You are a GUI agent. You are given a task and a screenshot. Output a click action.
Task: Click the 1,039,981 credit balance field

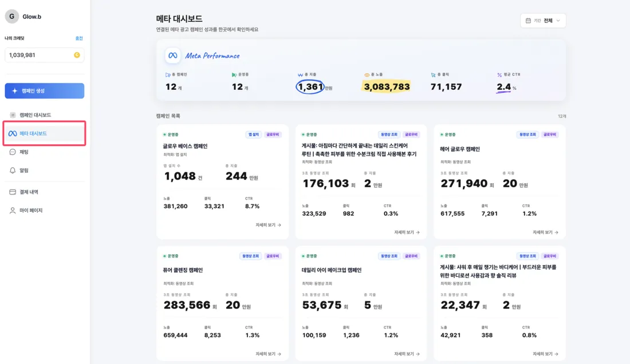45,55
